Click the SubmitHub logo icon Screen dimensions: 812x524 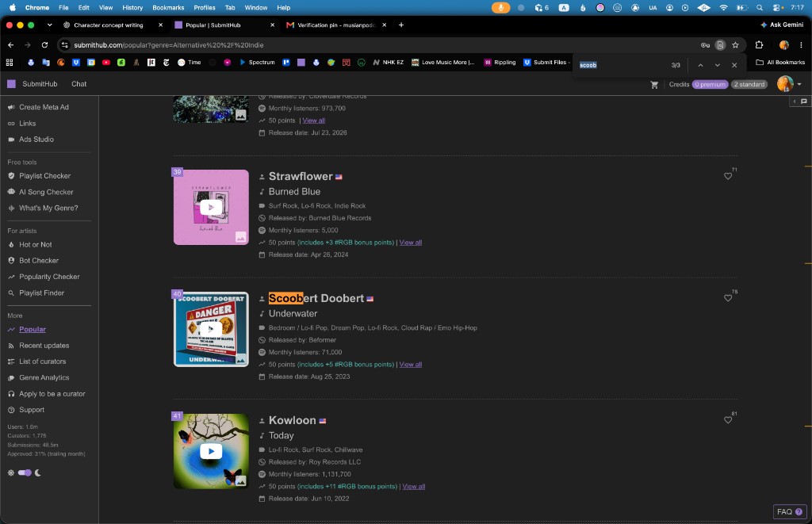pyautogui.click(x=11, y=84)
